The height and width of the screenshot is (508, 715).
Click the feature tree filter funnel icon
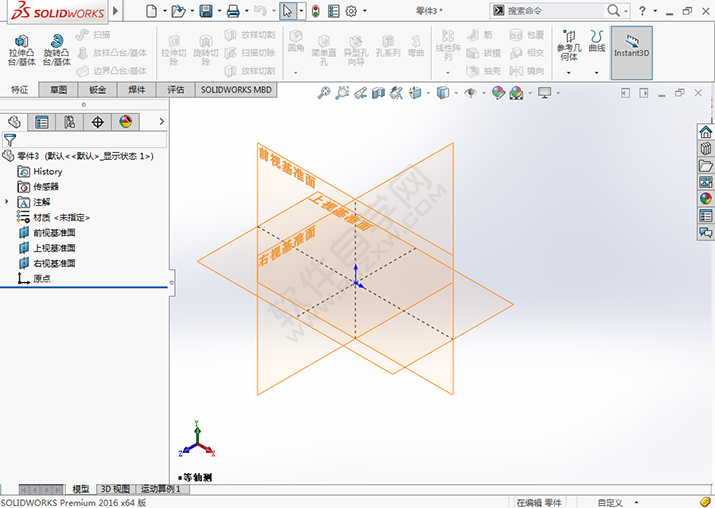10,141
